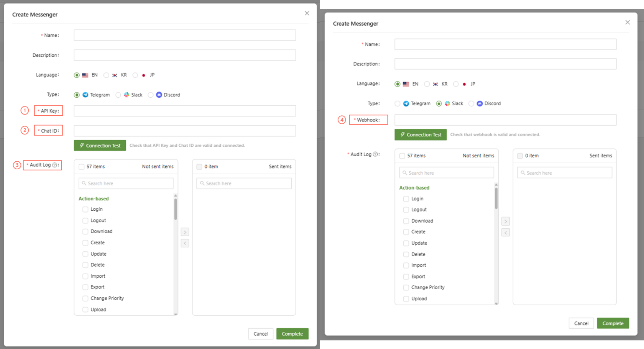
Task: Click the Discord logo in the left dialog
Action: tap(159, 95)
